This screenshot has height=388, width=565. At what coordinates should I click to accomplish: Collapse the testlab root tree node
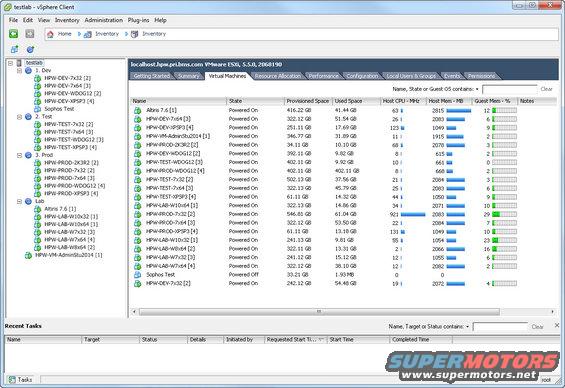(11, 63)
